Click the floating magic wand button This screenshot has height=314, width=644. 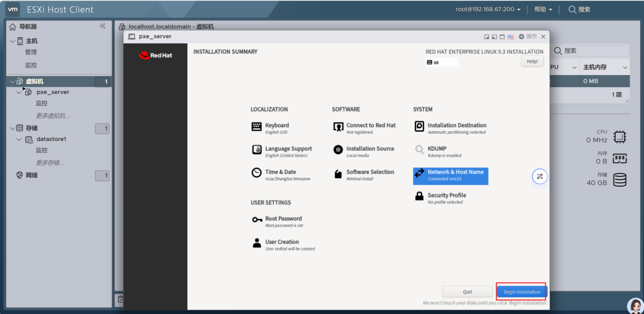[540, 176]
